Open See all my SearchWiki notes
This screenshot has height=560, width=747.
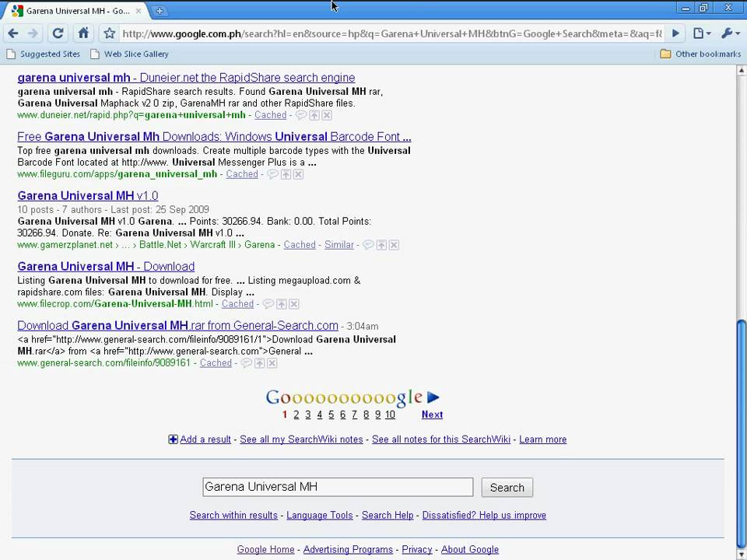click(x=302, y=439)
